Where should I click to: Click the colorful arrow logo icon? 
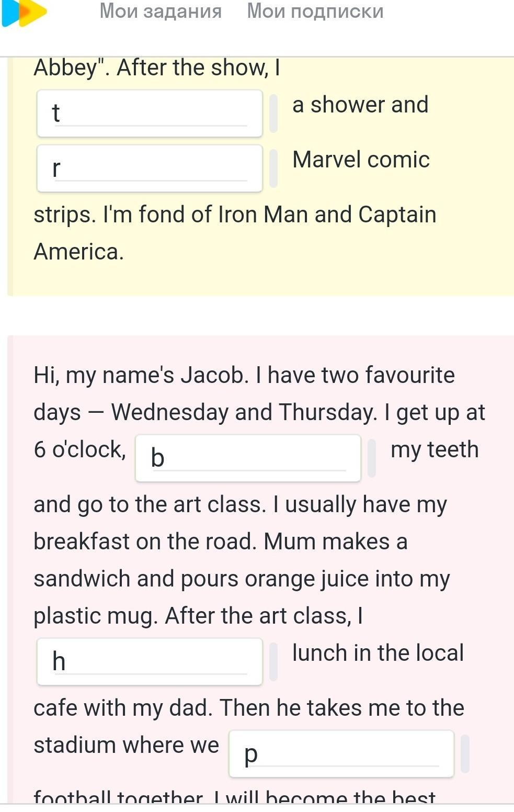(24, 13)
